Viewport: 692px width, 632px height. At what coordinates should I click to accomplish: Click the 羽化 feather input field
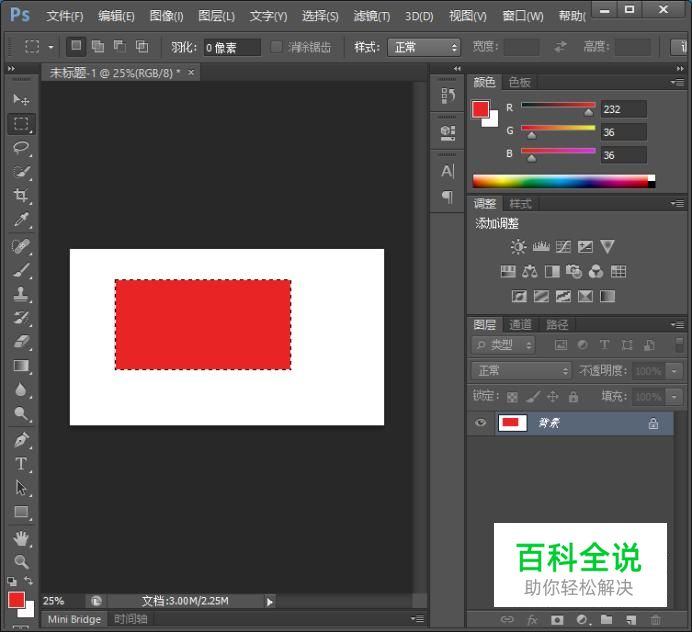(x=231, y=47)
